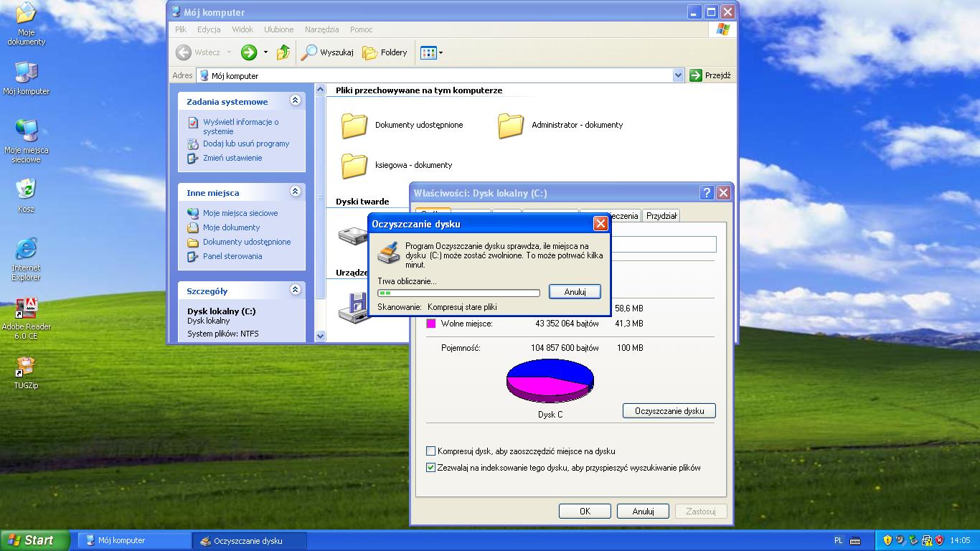Image resolution: width=980 pixels, height=551 pixels.
Task: Click the disk cleanup progress bar
Action: point(459,293)
